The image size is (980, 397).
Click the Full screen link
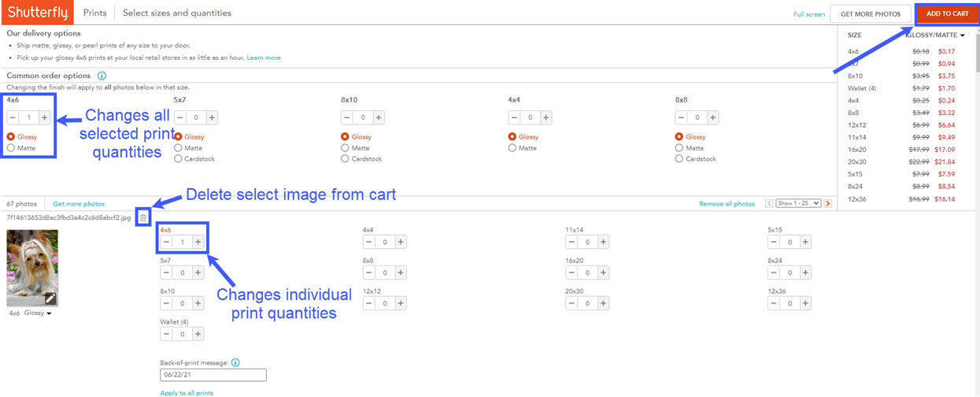coord(808,14)
